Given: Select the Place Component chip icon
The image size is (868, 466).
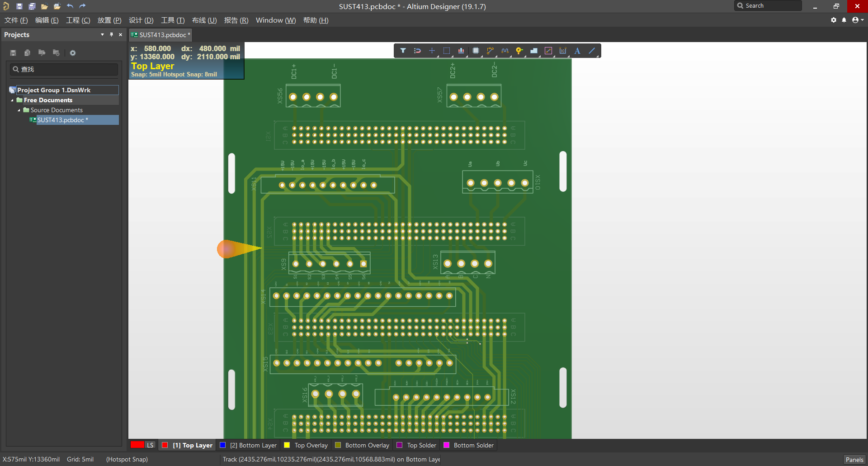Looking at the screenshot, I should point(476,51).
